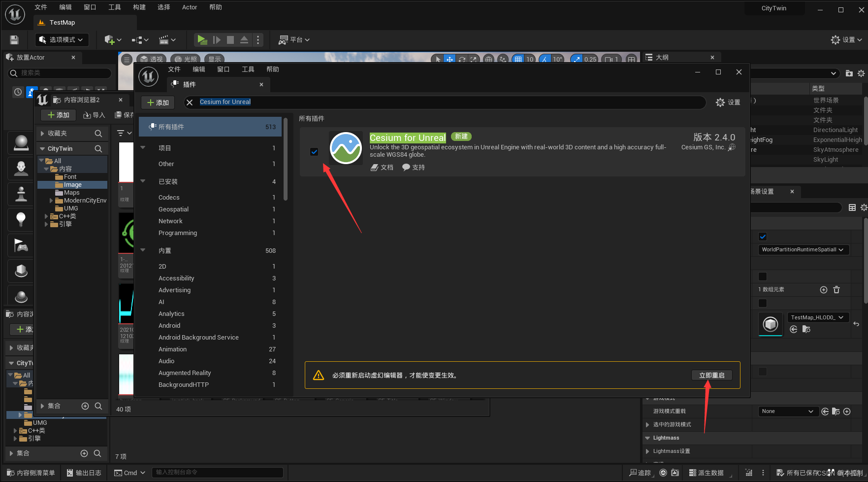Collapse the 已安装 plugin category
Viewport: 868px width, 482px height.
pyautogui.click(x=143, y=181)
